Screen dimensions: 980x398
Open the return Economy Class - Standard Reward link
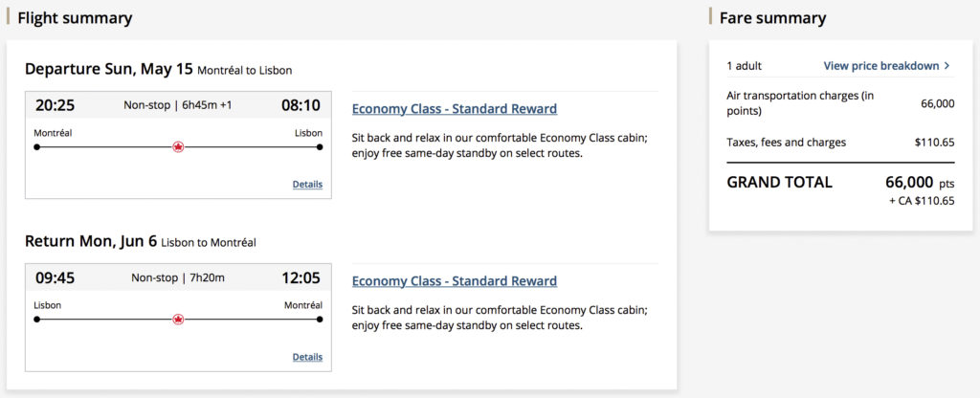click(455, 281)
